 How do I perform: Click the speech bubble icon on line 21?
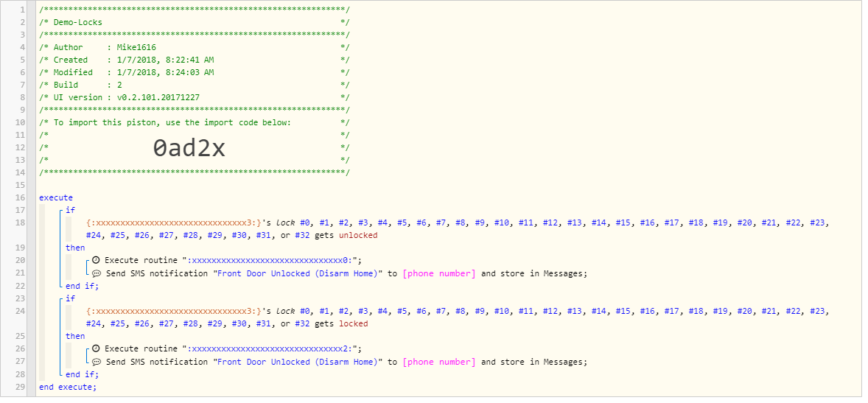tap(97, 273)
